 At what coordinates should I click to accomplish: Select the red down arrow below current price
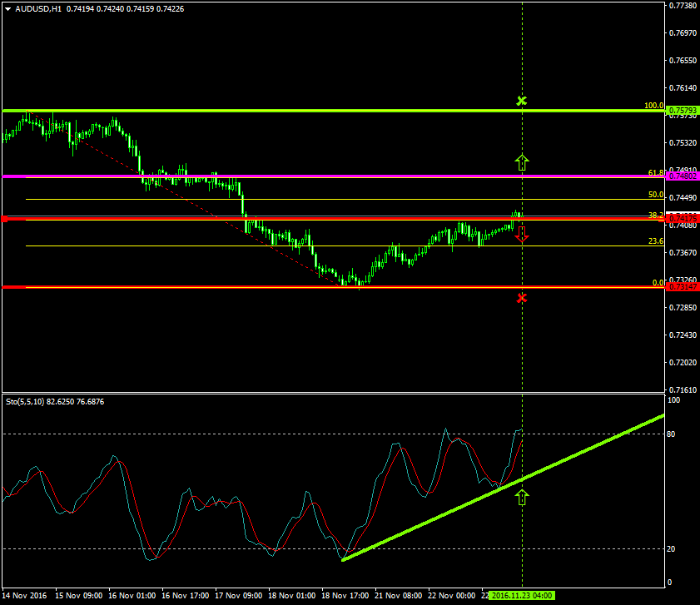522,236
